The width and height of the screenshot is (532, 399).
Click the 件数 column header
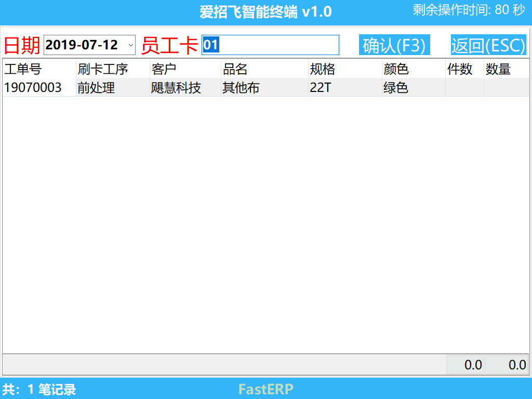click(464, 69)
